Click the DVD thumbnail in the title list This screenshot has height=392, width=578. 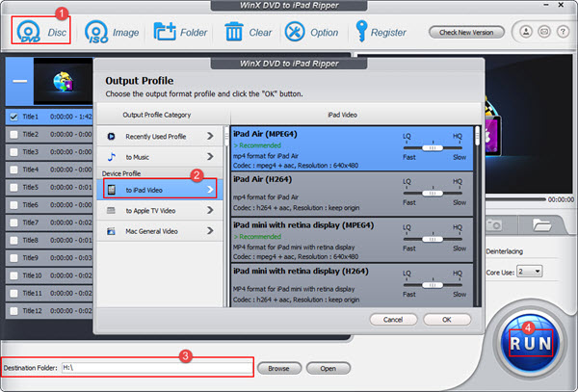pyautogui.click(x=63, y=81)
